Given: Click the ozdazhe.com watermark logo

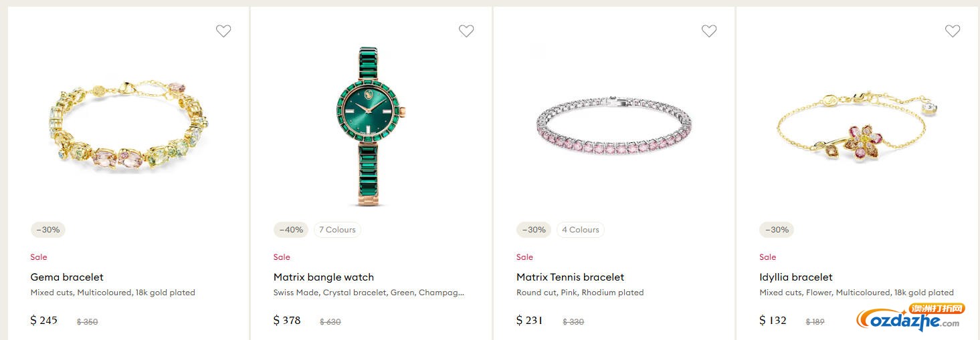Looking at the screenshot, I should tap(910, 319).
